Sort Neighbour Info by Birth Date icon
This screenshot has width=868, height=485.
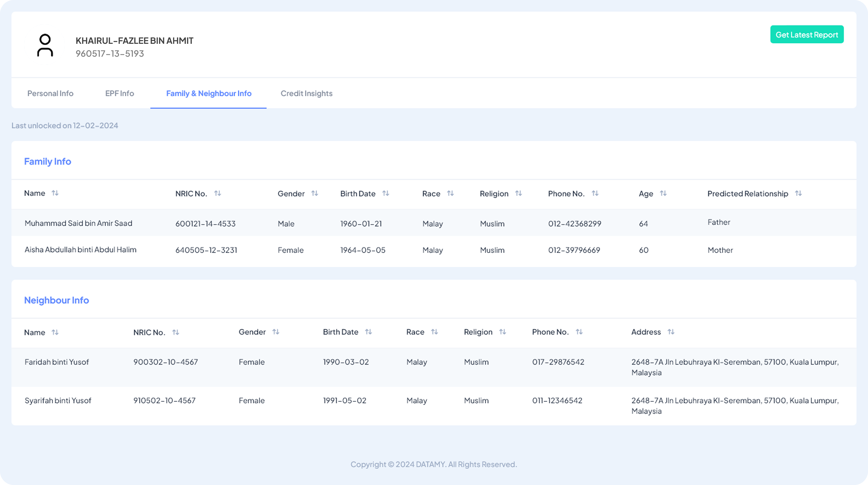click(x=369, y=332)
